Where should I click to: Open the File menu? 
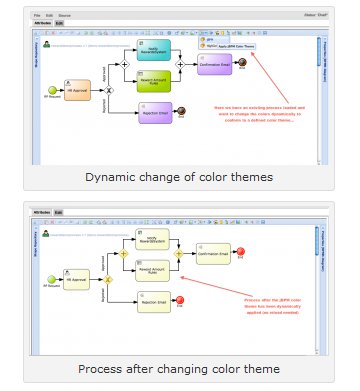(x=37, y=15)
